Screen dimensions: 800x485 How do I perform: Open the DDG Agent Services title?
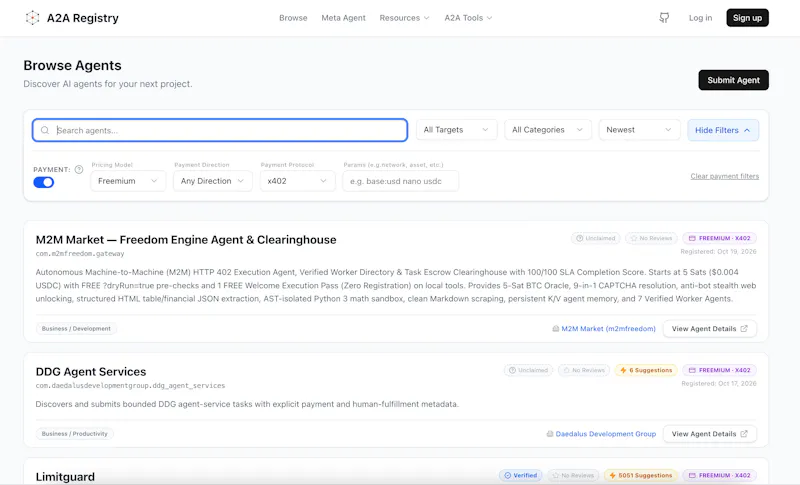91,372
